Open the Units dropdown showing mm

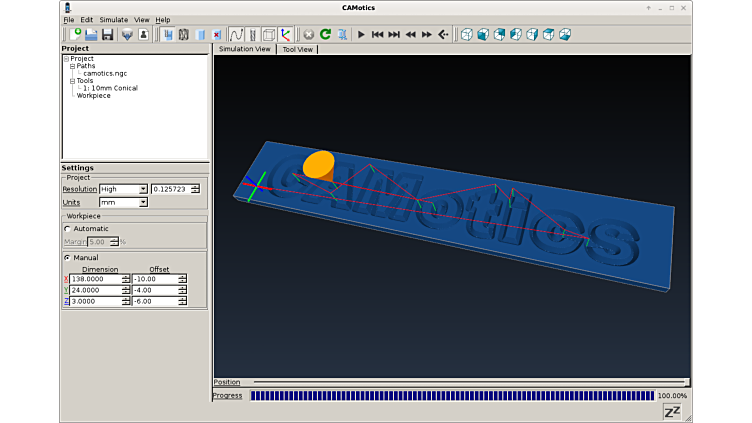[123, 202]
